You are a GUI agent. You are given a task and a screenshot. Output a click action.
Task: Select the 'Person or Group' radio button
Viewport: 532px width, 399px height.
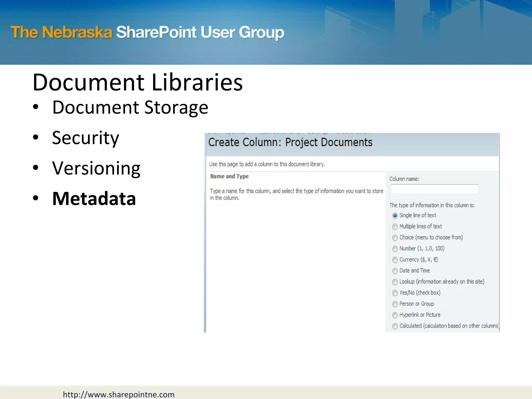[x=395, y=304]
